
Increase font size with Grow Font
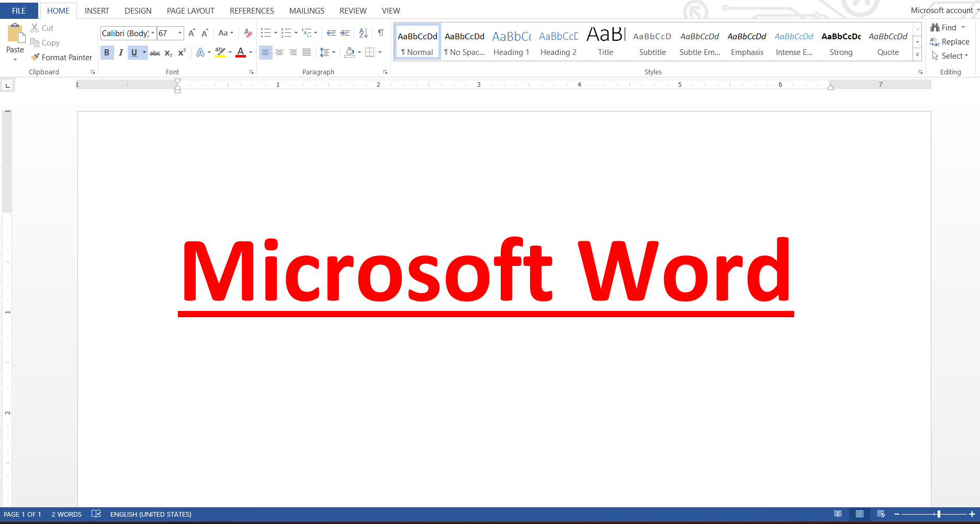(x=192, y=33)
